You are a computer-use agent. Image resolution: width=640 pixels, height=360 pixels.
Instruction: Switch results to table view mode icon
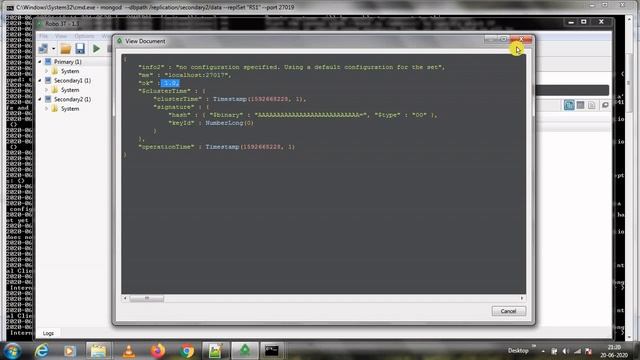pos(580,105)
